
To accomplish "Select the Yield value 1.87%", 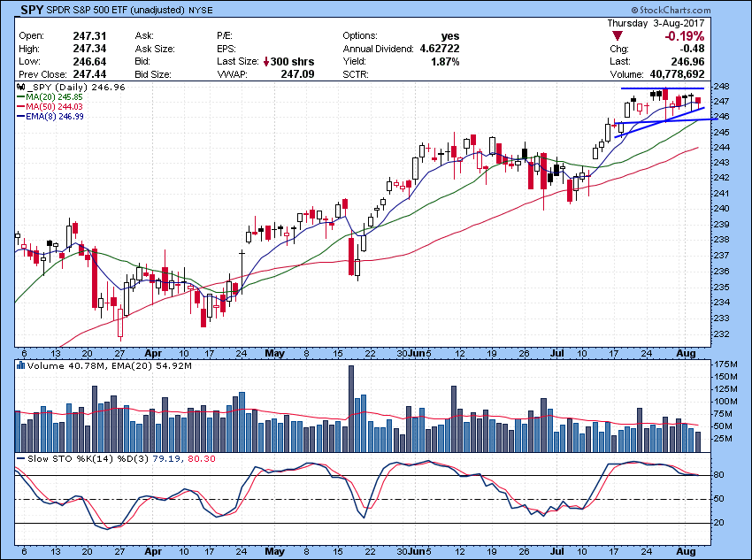I will tap(445, 62).
